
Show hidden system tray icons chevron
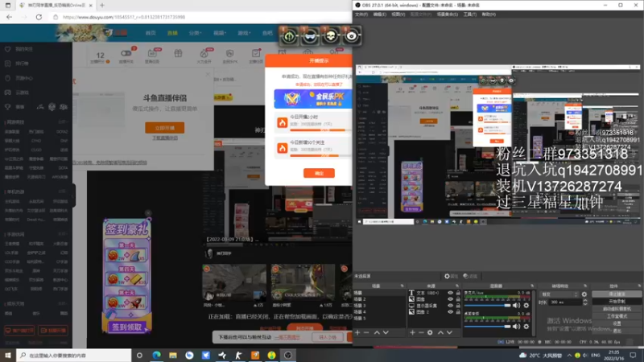(569, 355)
